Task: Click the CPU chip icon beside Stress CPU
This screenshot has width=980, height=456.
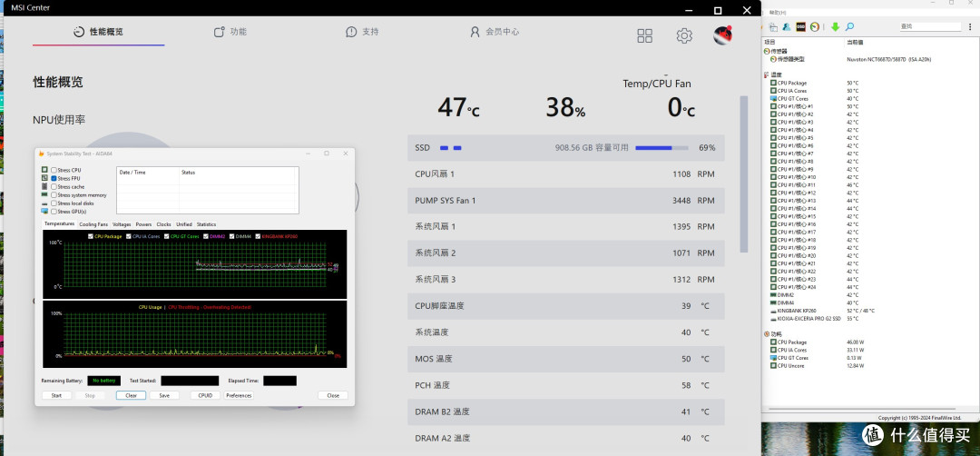Action: click(44, 170)
